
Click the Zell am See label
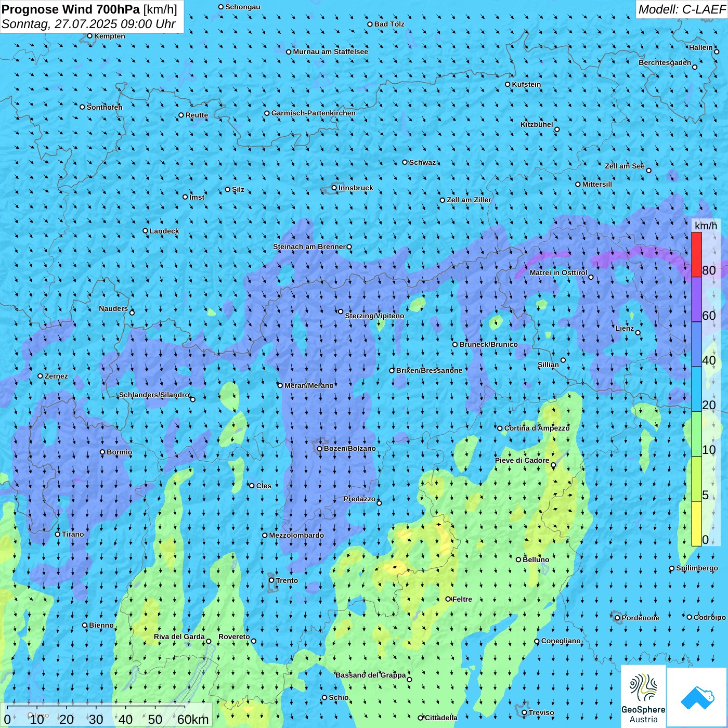click(625, 166)
